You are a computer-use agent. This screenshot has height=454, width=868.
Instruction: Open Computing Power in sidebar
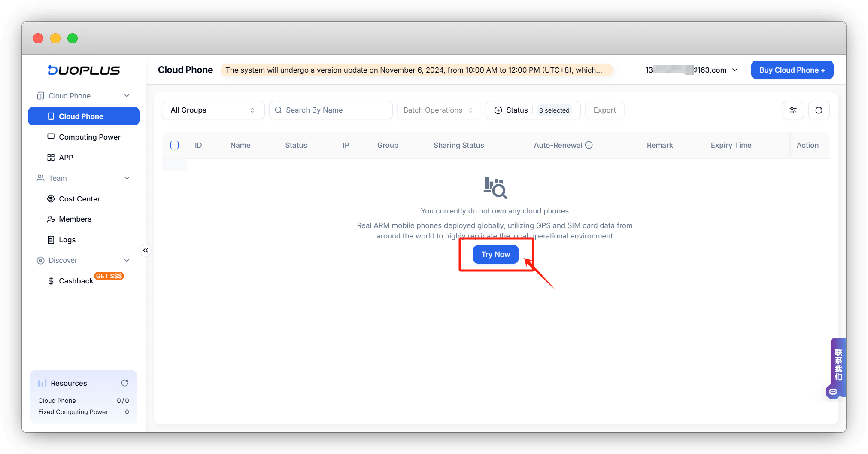[89, 137]
